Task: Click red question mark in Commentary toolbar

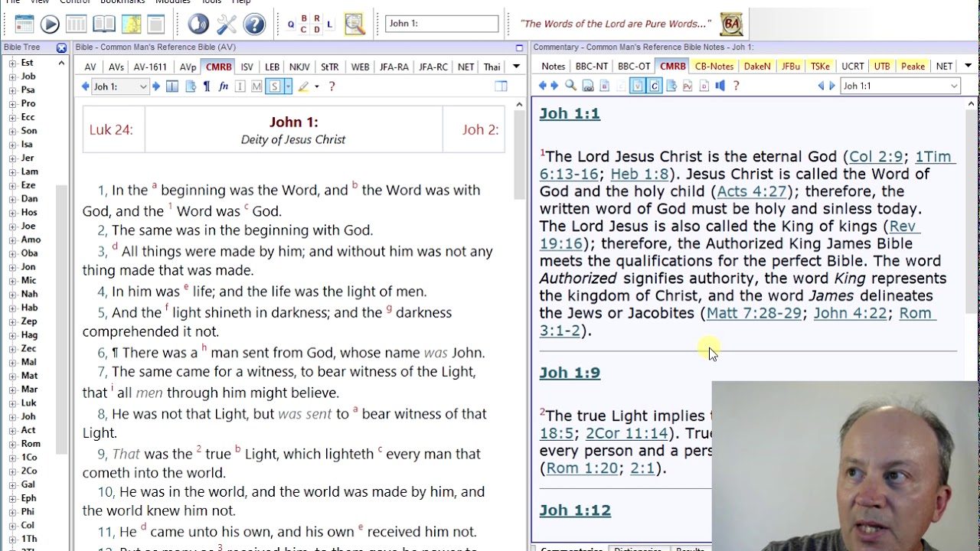Action: (736, 86)
